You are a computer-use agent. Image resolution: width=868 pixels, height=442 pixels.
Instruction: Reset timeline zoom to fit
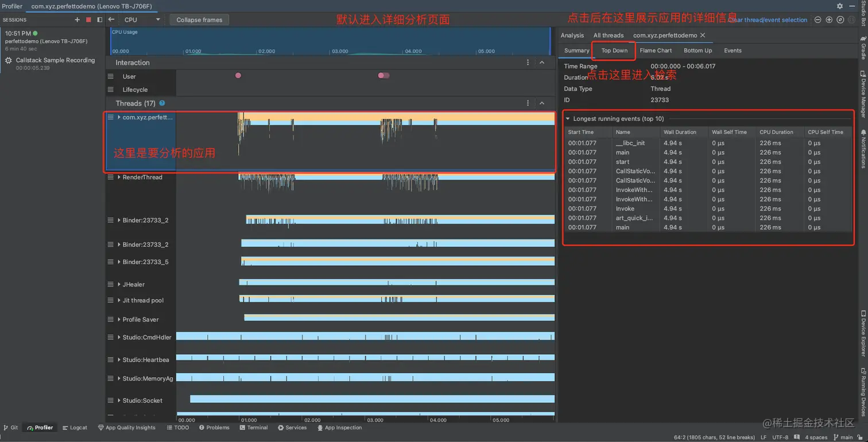click(x=840, y=20)
